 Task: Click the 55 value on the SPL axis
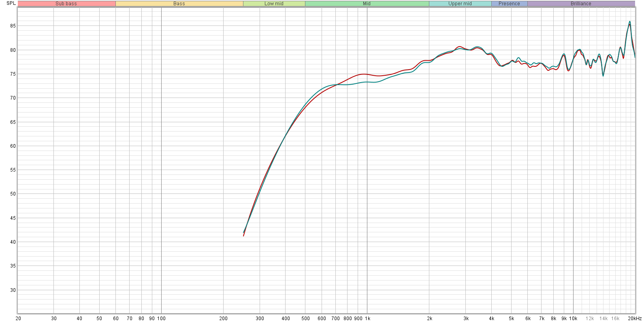coord(13,170)
